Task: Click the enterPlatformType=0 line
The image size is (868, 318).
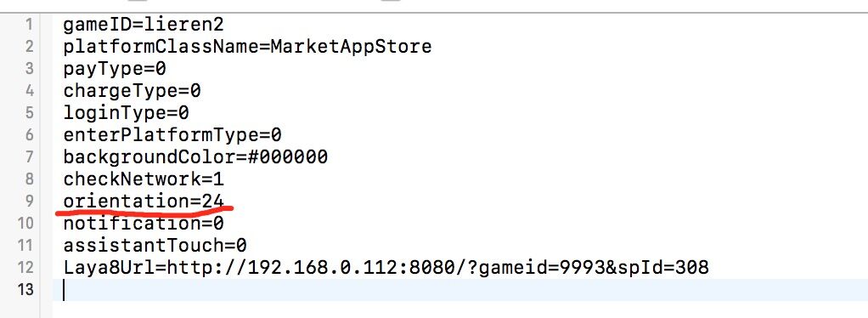Action: pos(172,135)
